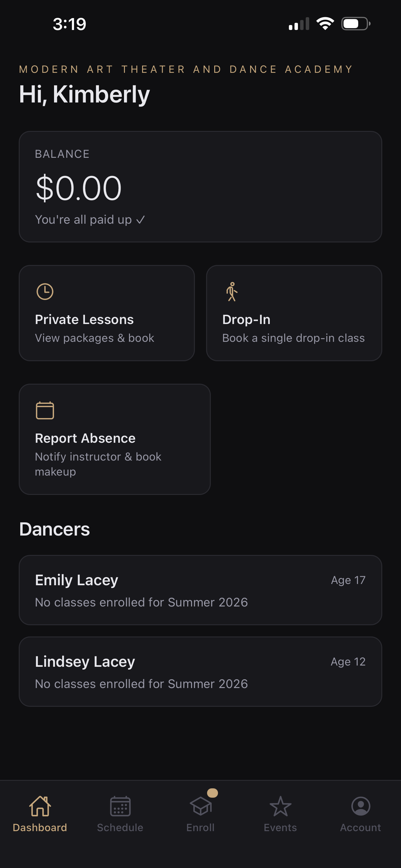Open Report Absence card
Image resolution: width=401 pixels, height=868 pixels.
(115, 439)
